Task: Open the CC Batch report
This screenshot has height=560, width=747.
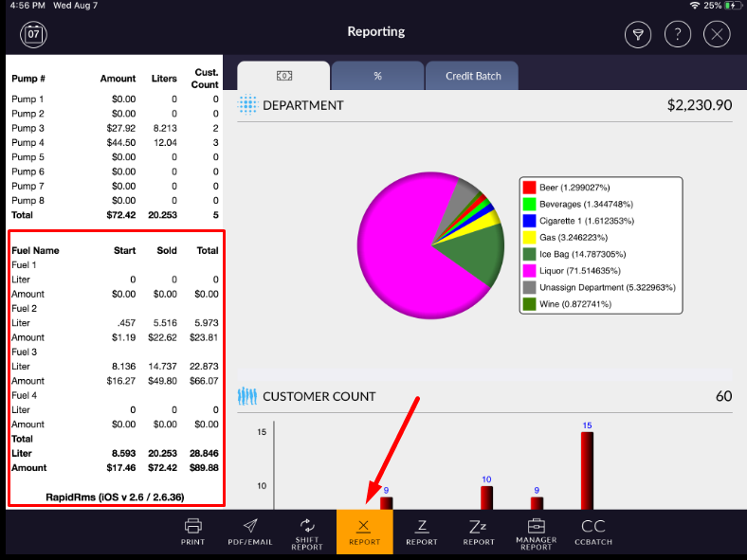Action: point(593,531)
